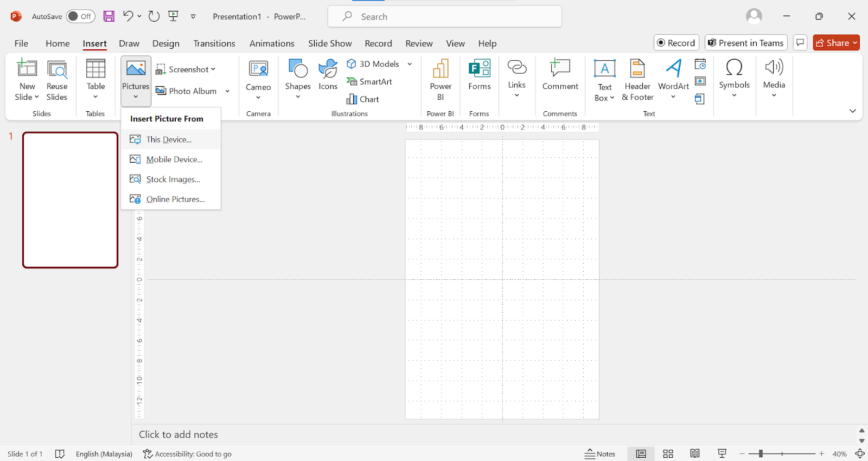
Task: Open Photo Album tool
Action: (x=186, y=91)
